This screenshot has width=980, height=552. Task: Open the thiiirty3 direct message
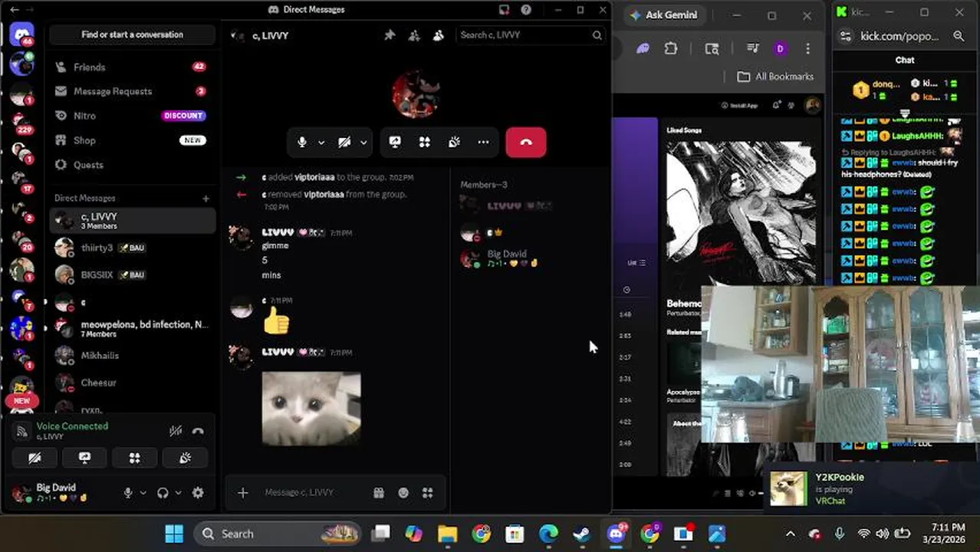click(133, 248)
